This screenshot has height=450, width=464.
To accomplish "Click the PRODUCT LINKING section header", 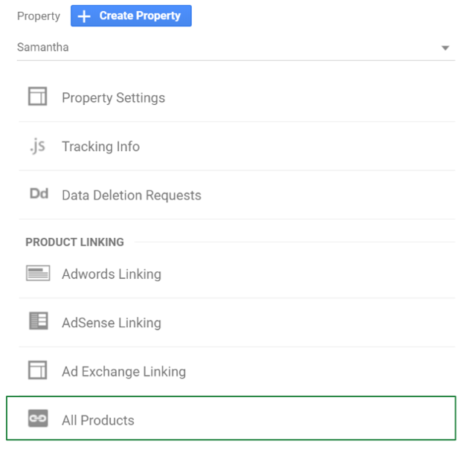I will point(75,242).
